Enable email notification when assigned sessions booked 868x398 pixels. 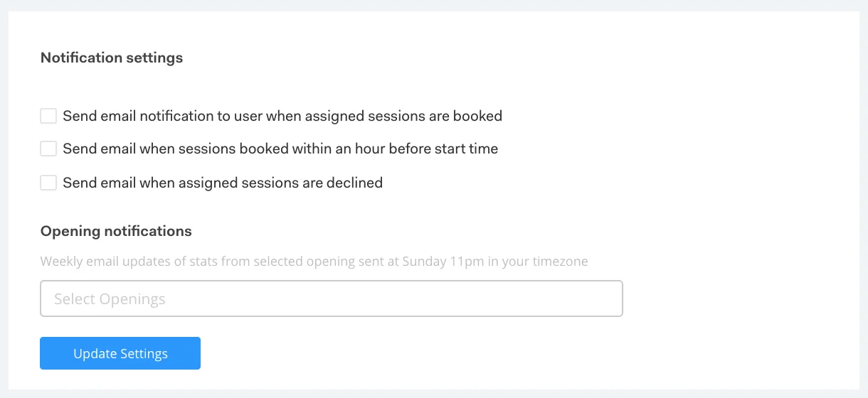48,116
